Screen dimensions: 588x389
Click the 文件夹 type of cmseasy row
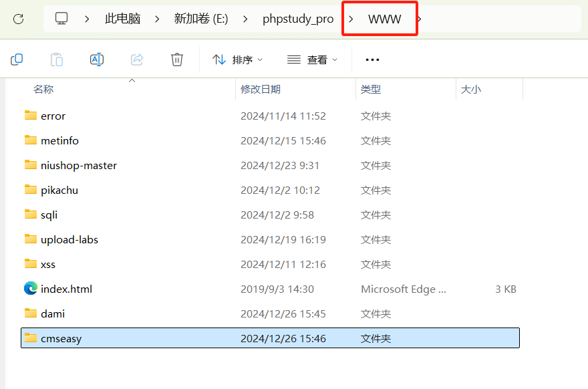coord(376,339)
